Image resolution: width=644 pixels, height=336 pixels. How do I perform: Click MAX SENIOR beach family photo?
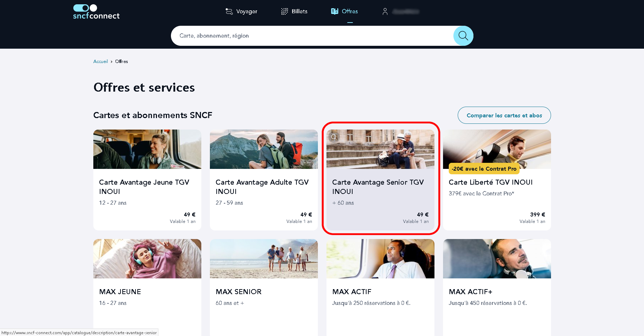click(x=264, y=259)
